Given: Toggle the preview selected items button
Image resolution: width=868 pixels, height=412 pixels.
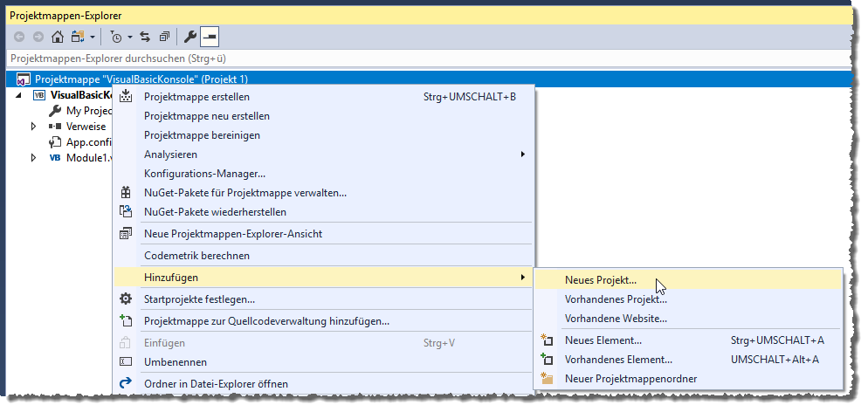Looking at the screenshot, I should pos(210,37).
